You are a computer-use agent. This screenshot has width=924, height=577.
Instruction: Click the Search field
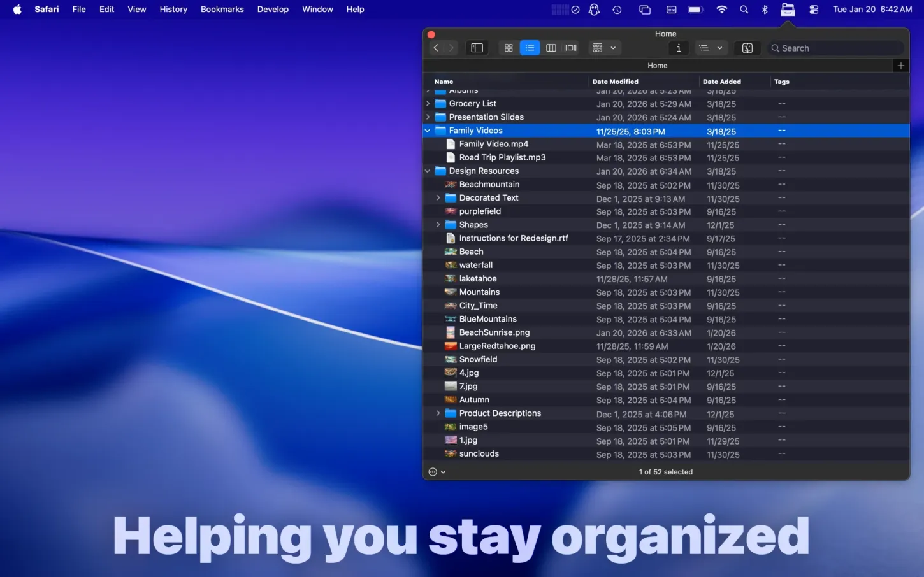[836, 48]
